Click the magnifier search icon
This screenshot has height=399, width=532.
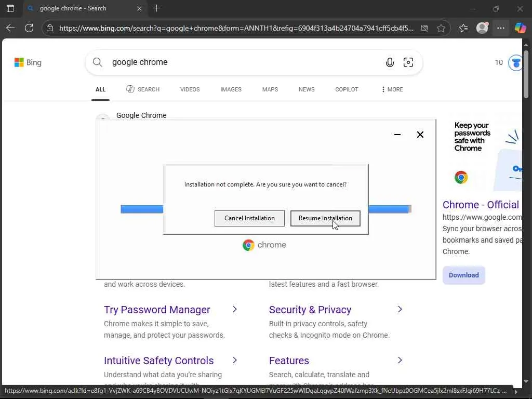coord(97,62)
